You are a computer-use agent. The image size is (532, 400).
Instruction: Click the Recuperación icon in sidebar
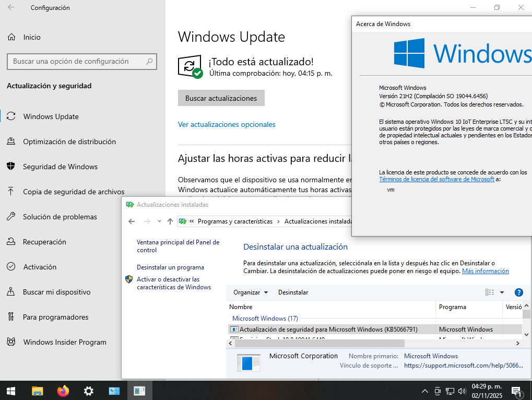click(11, 242)
